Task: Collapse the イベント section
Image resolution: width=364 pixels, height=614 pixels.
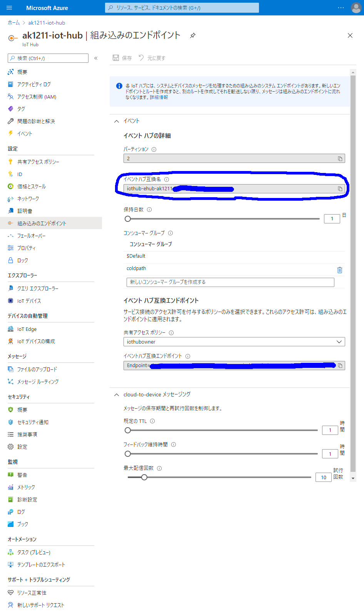Action: click(117, 121)
